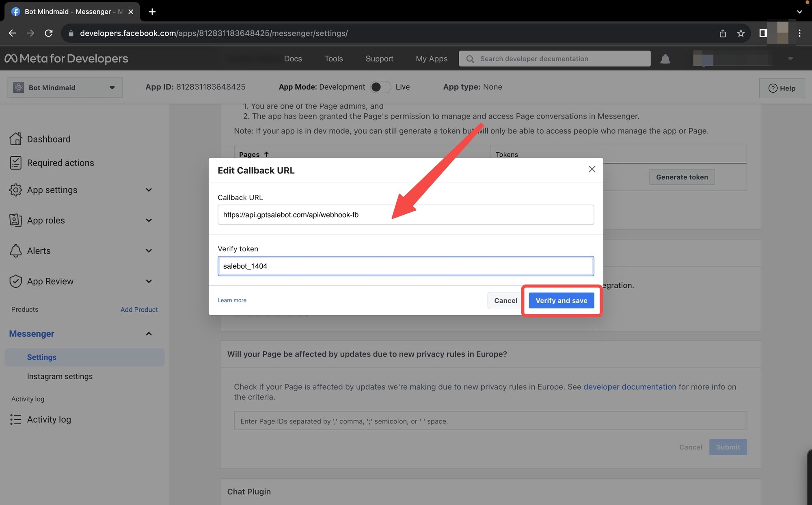Close the Edit Callback URL dialog
The height and width of the screenshot is (505, 812).
pos(592,169)
